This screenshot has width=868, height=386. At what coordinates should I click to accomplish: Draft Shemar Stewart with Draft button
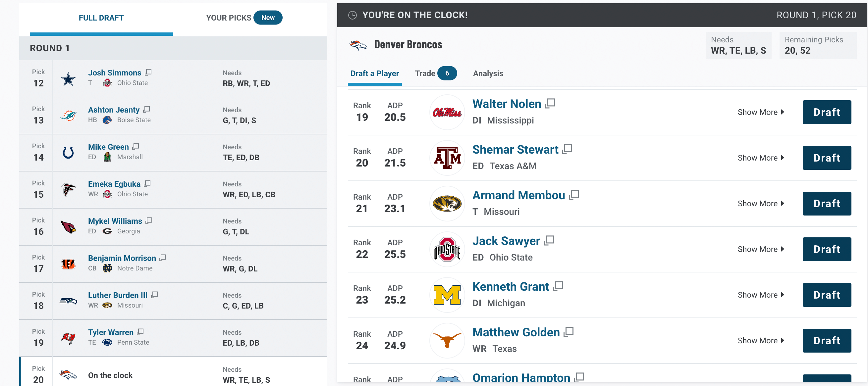click(827, 158)
